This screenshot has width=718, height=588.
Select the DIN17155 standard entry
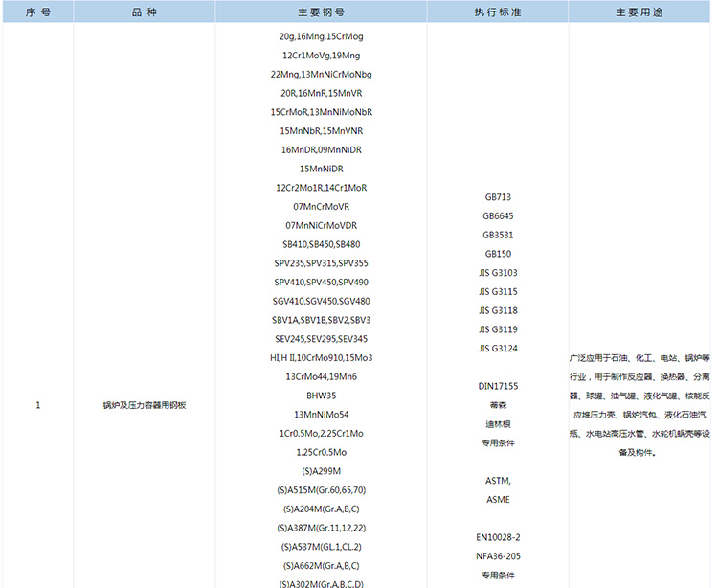[x=498, y=386]
